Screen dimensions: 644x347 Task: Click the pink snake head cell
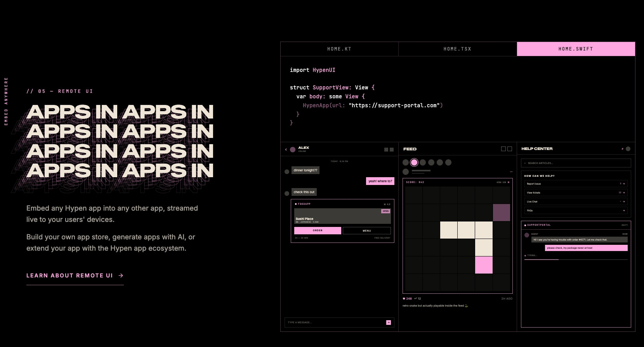[484, 265]
